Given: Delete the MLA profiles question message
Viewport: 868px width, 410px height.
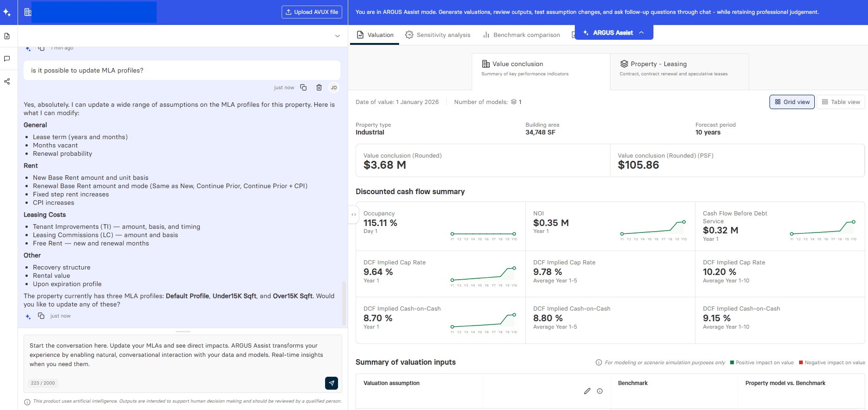Looking at the screenshot, I should tap(319, 87).
